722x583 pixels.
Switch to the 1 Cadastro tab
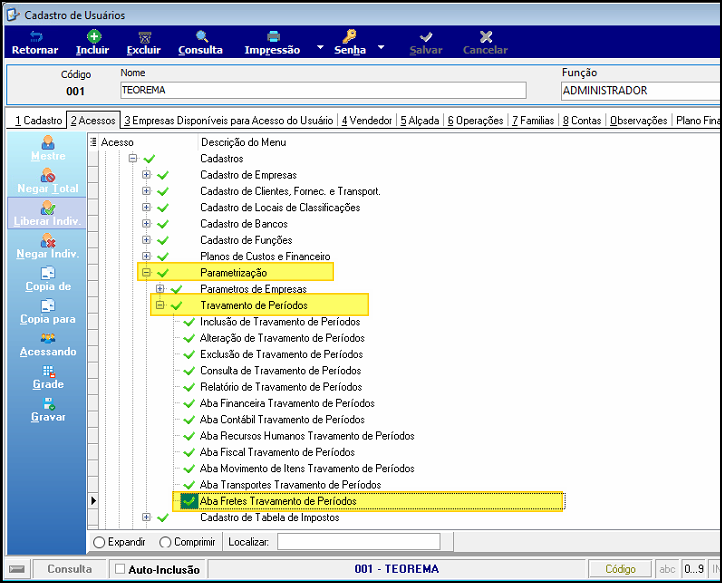coord(38,121)
